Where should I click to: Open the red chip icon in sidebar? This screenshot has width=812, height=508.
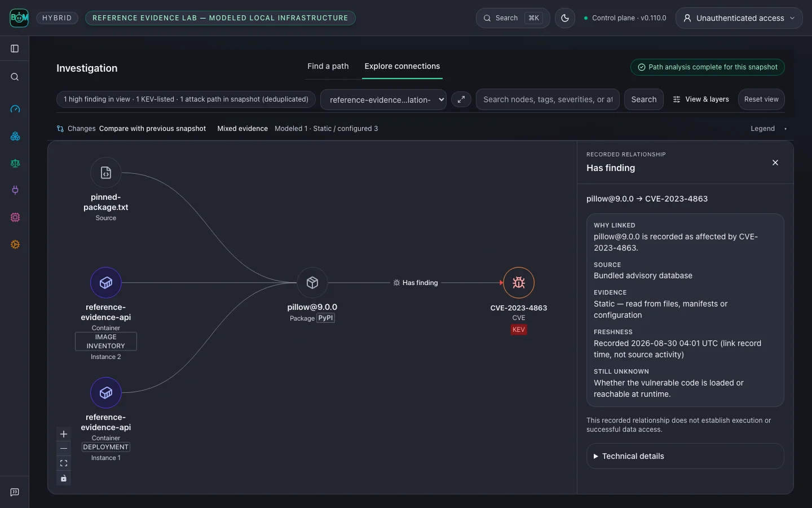[15, 217]
